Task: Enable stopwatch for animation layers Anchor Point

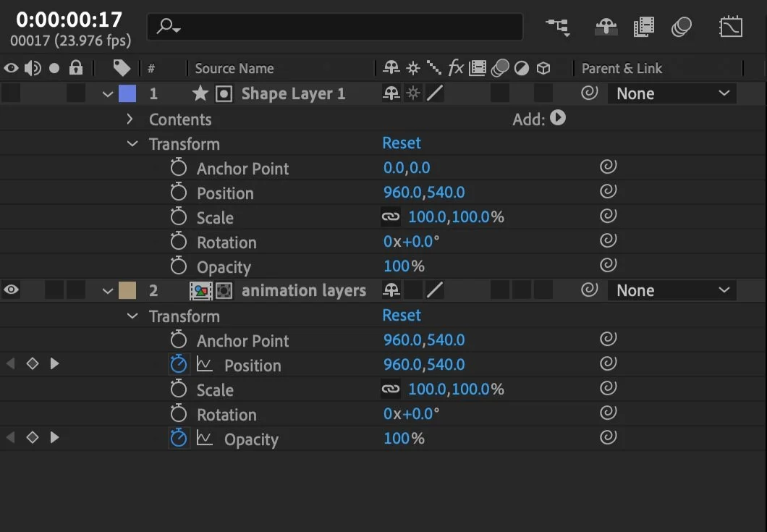Action: (179, 339)
